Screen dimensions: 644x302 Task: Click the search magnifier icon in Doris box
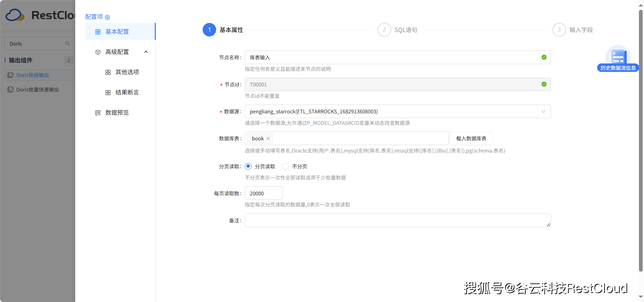tap(67, 44)
